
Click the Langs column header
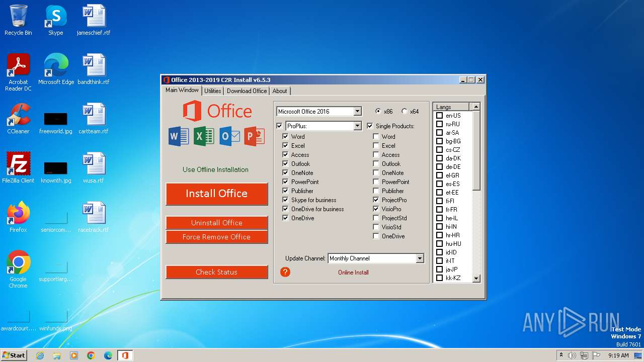pyautogui.click(x=451, y=107)
